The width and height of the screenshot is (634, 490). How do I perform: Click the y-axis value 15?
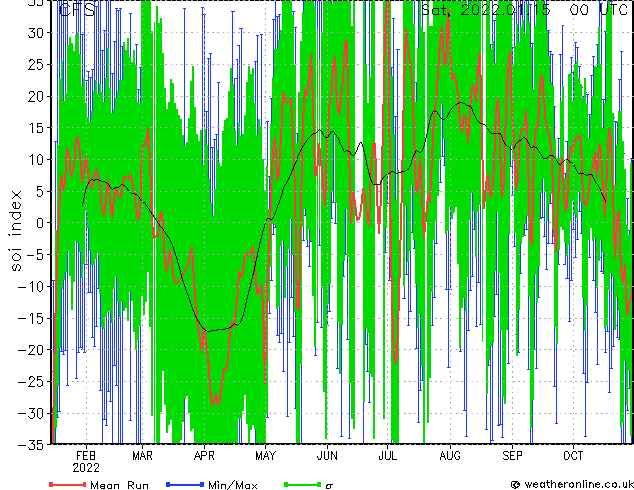36,128
